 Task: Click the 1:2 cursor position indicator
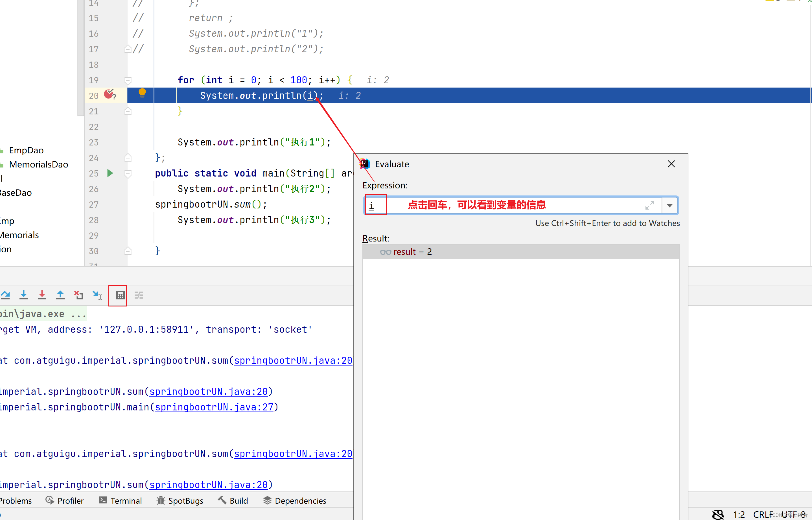pyautogui.click(x=739, y=514)
